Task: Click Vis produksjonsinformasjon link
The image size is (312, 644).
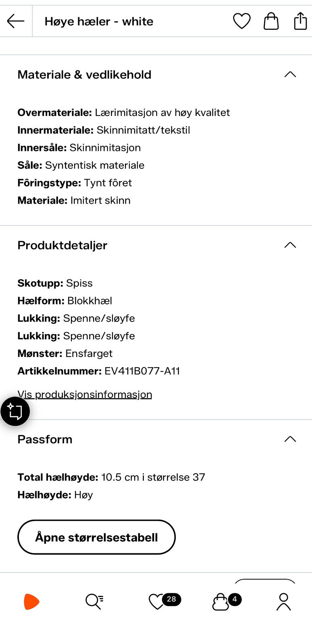Action: pos(85,394)
